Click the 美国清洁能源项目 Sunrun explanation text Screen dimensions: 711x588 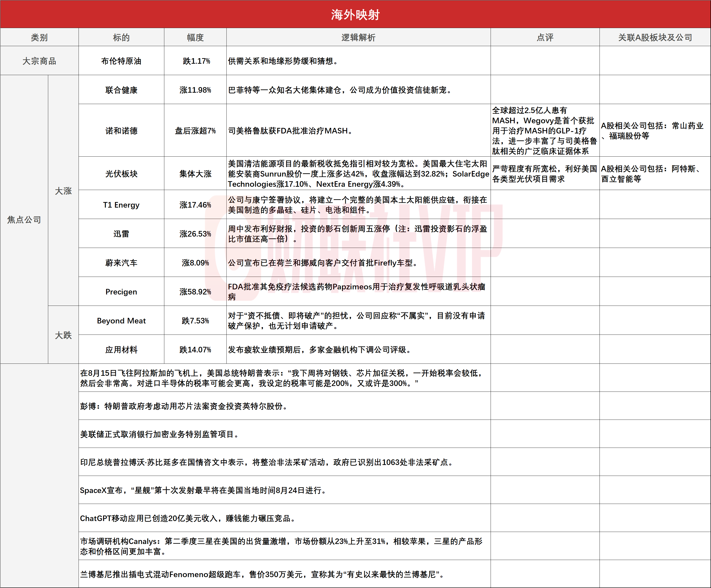(x=359, y=173)
